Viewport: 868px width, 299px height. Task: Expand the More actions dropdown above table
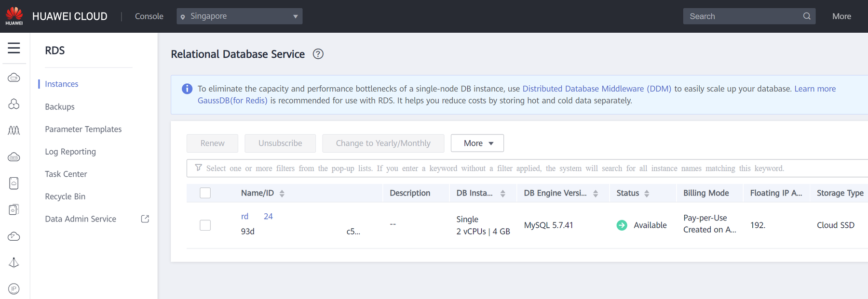[477, 143]
